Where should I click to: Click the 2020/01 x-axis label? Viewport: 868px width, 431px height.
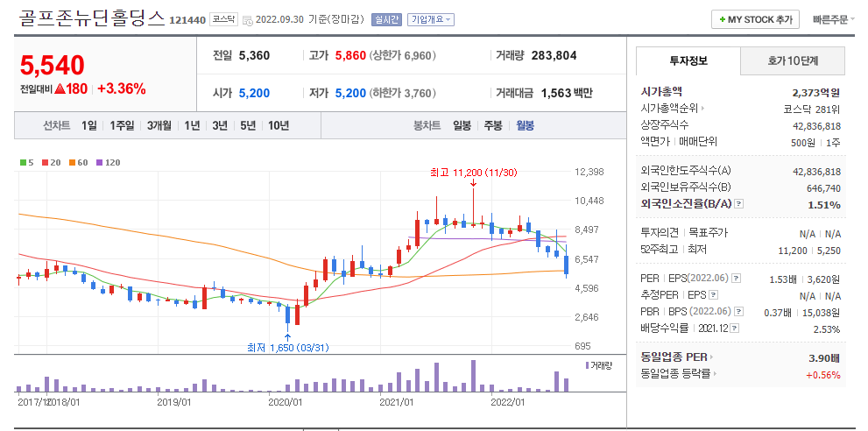tap(286, 401)
